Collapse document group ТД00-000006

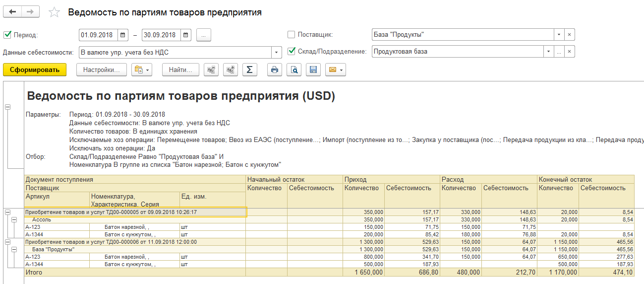click(7, 242)
